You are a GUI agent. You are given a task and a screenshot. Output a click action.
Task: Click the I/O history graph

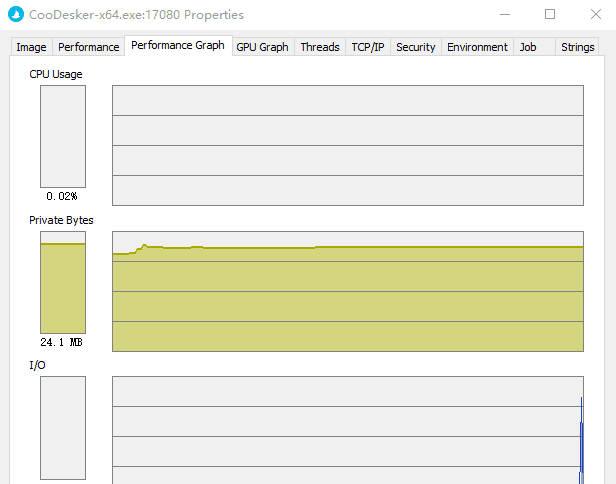tap(348, 430)
